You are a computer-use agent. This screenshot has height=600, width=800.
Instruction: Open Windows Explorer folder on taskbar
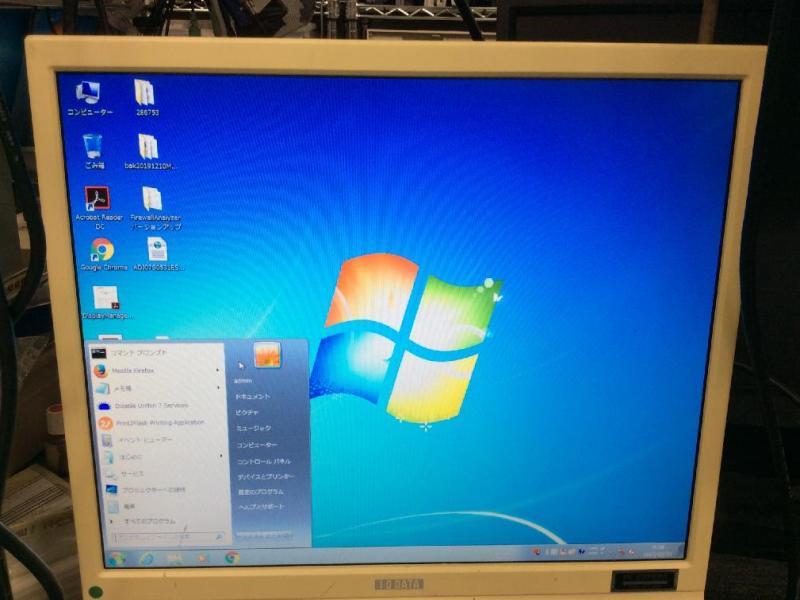point(175,559)
